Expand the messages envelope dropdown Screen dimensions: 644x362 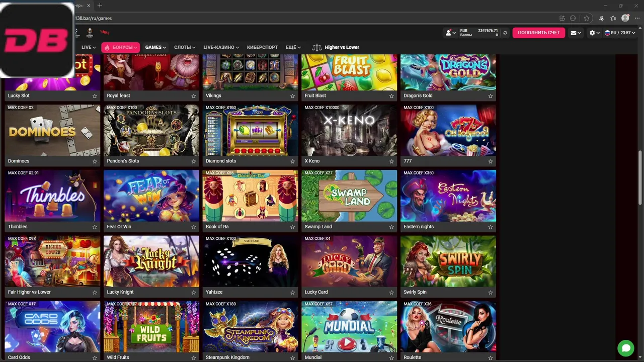pyautogui.click(x=576, y=33)
